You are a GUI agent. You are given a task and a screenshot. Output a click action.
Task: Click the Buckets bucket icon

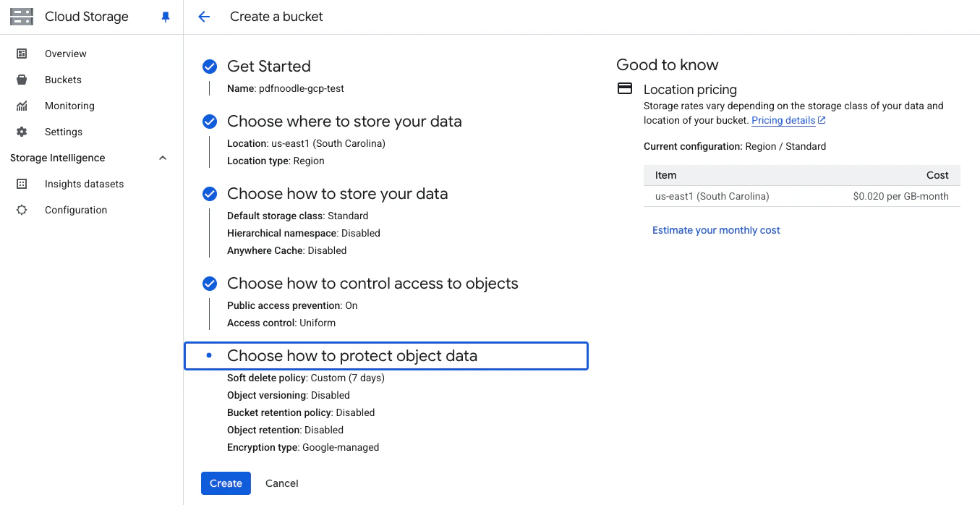22,80
